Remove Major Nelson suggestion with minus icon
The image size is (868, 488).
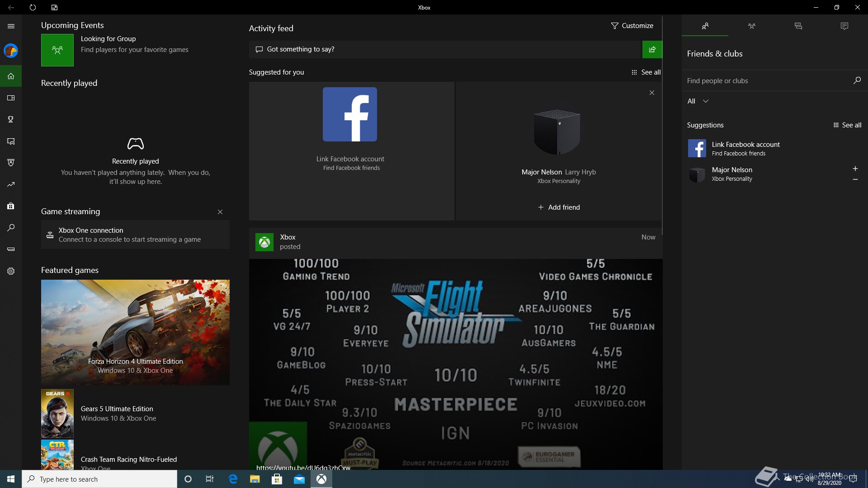pyautogui.click(x=855, y=179)
